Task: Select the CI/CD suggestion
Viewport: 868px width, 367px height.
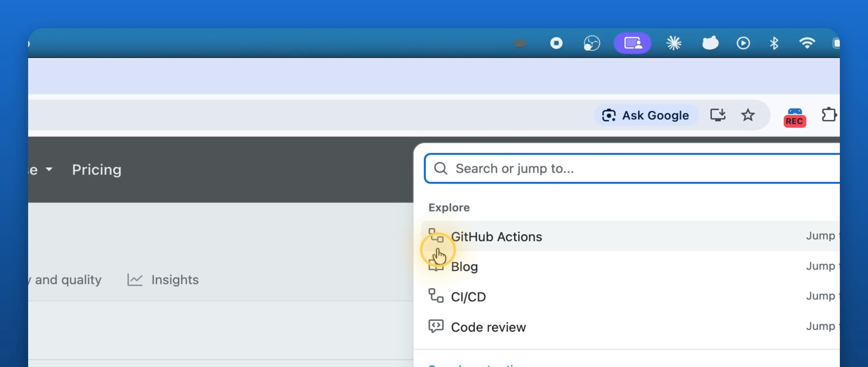Action: (630, 296)
